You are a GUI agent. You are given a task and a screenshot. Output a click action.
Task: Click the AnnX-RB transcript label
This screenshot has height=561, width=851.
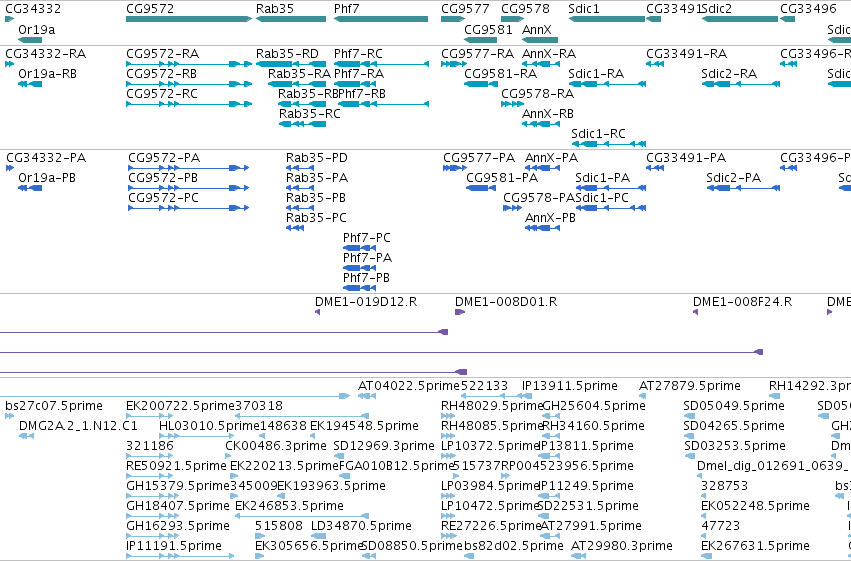click(548, 114)
